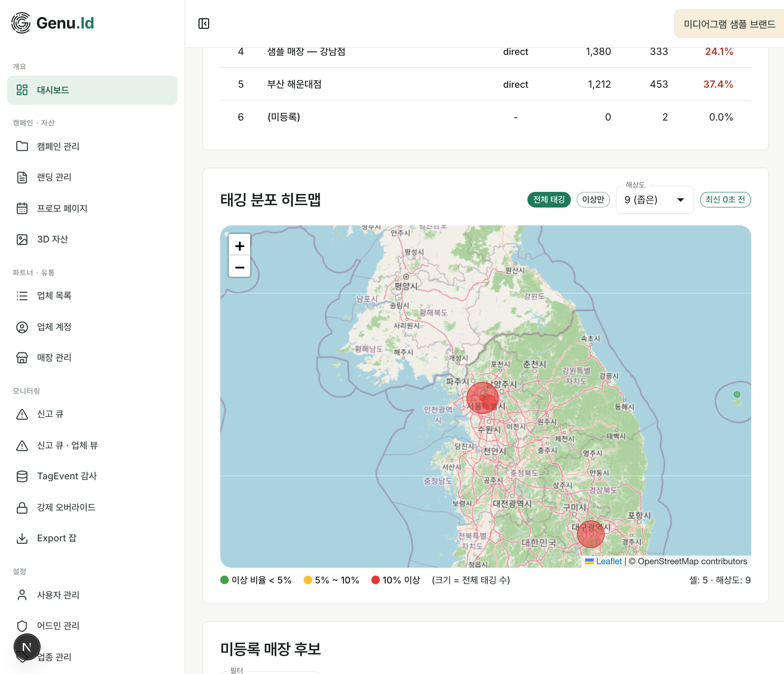Open the Leaflet link on map
This screenshot has width=784, height=674.
coord(608,561)
